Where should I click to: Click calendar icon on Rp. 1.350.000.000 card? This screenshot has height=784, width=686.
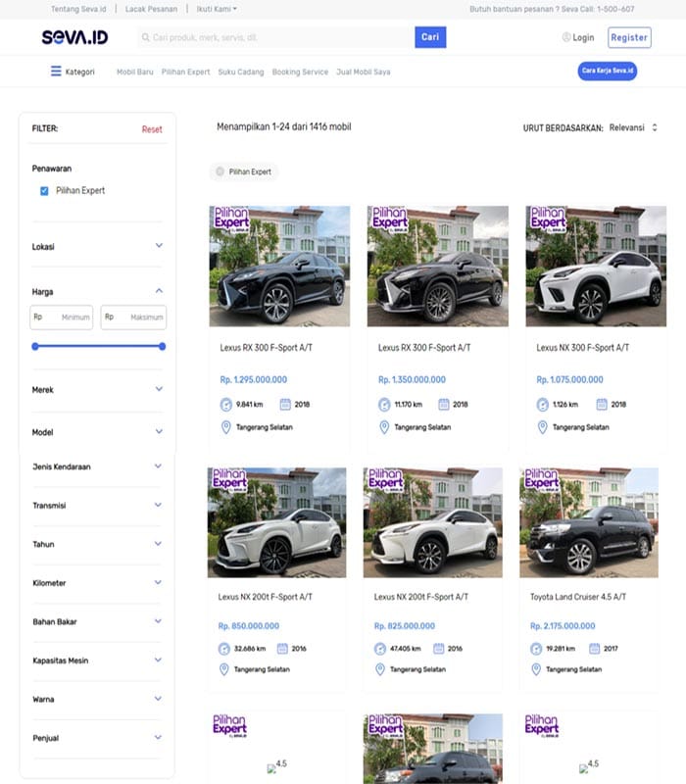click(x=444, y=404)
